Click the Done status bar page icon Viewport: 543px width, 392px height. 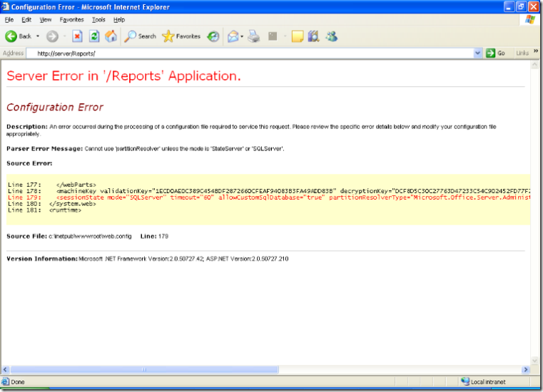pyautogui.click(x=5, y=381)
